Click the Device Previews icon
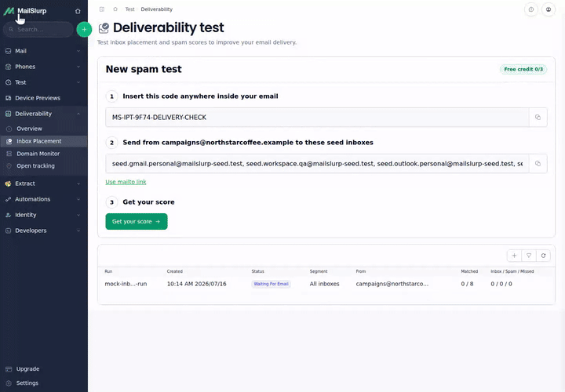The image size is (565, 392). click(9, 98)
